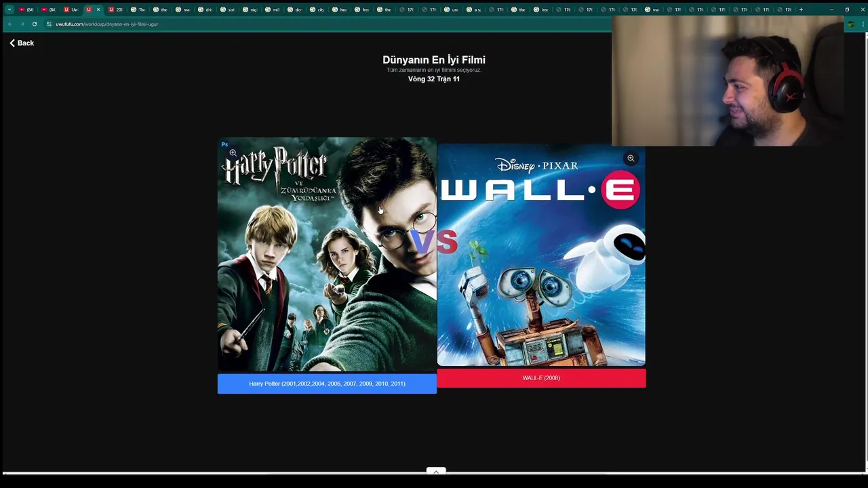Switch to the 'city' tab
Image resolution: width=868 pixels, height=488 pixels.
(x=317, y=9)
